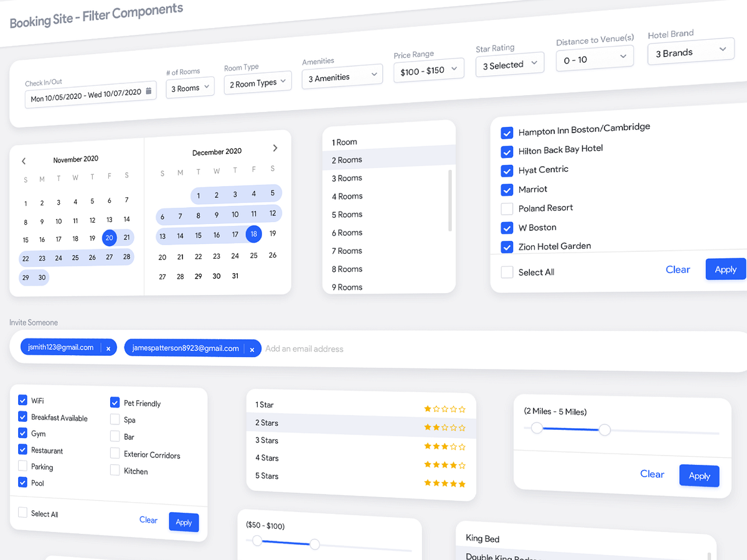Click the 4 Stars rating stars
Image resolution: width=747 pixels, height=560 pixels.
[444, 465]
